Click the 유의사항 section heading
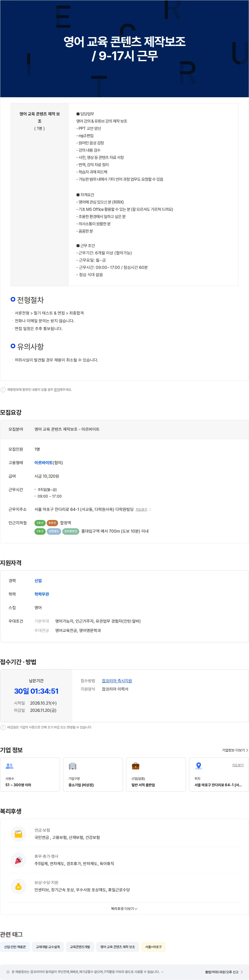The height and width of the screenshot is (980, 249). [30, 346]
